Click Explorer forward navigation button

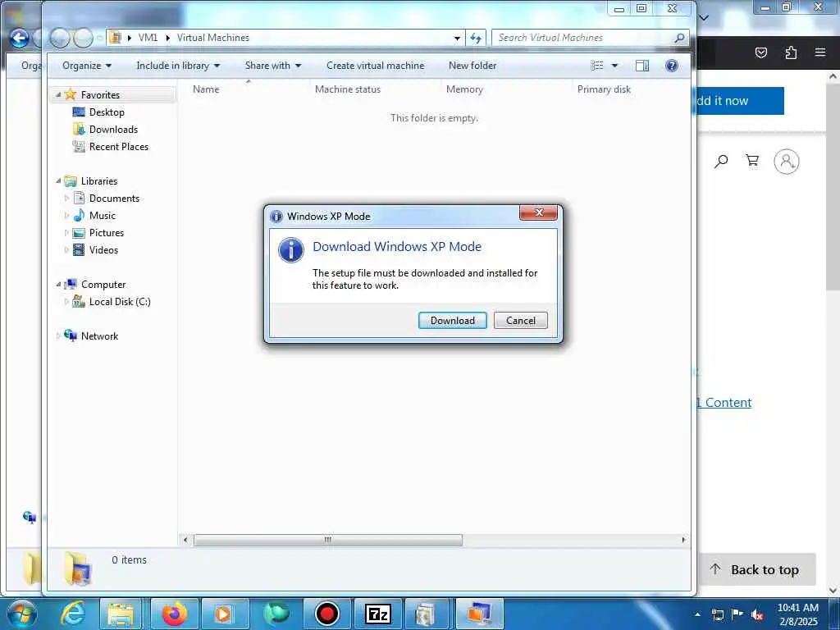[83, 38]
